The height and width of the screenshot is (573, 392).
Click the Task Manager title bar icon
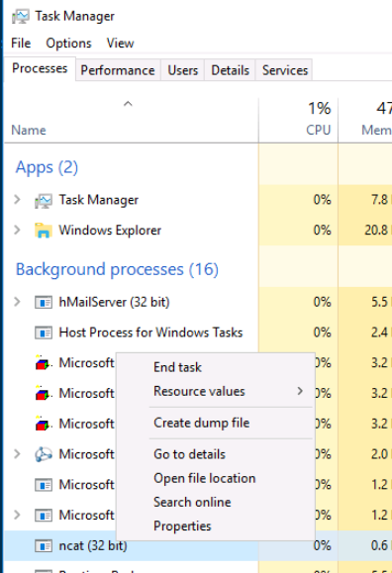[20, 17]
